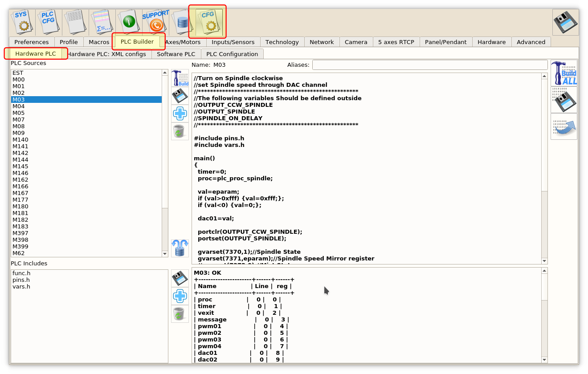Open the Software PLC tab
This screenshot has width=588, height=374.
(176, 54)
